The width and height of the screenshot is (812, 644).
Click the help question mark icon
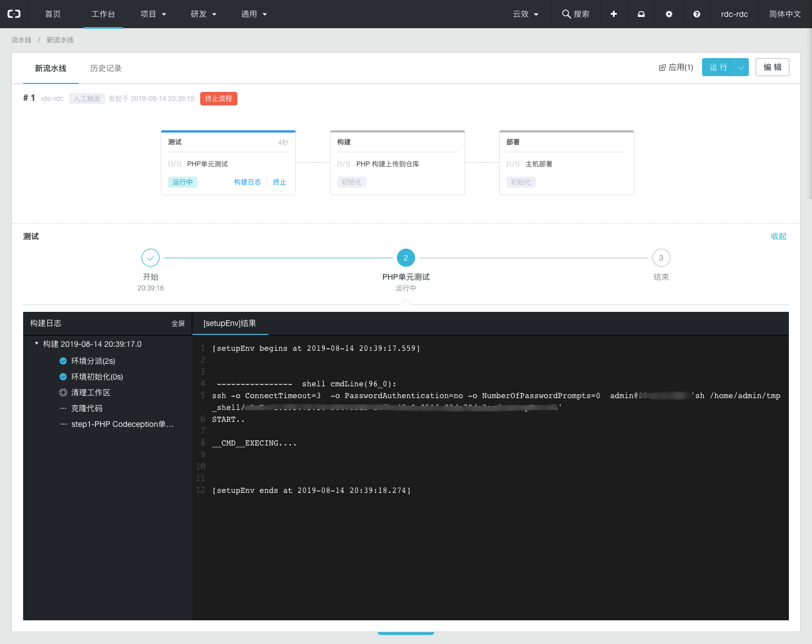tap(697, 14)
